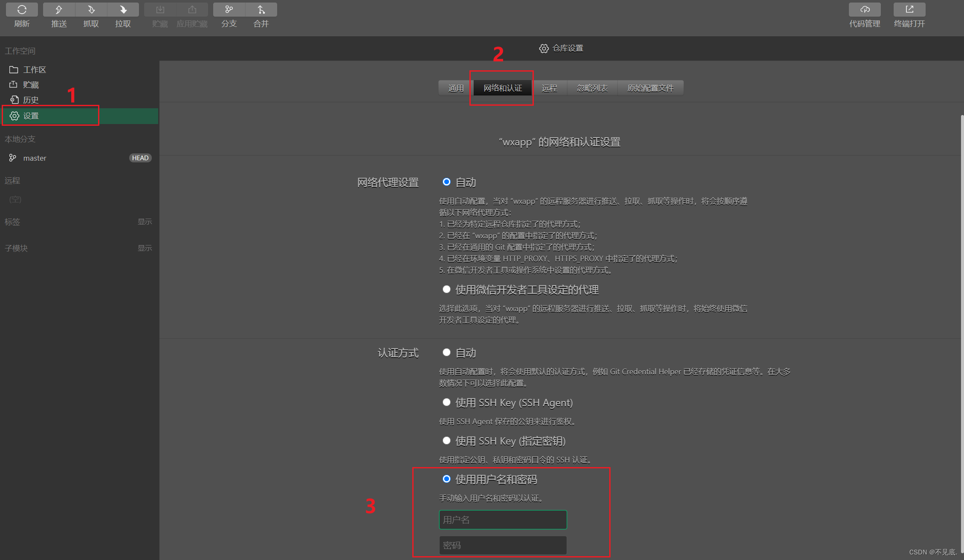Switch to the 远程 remote tab
The height and width of the screenshot is (560, 964).
pos(549,88)
